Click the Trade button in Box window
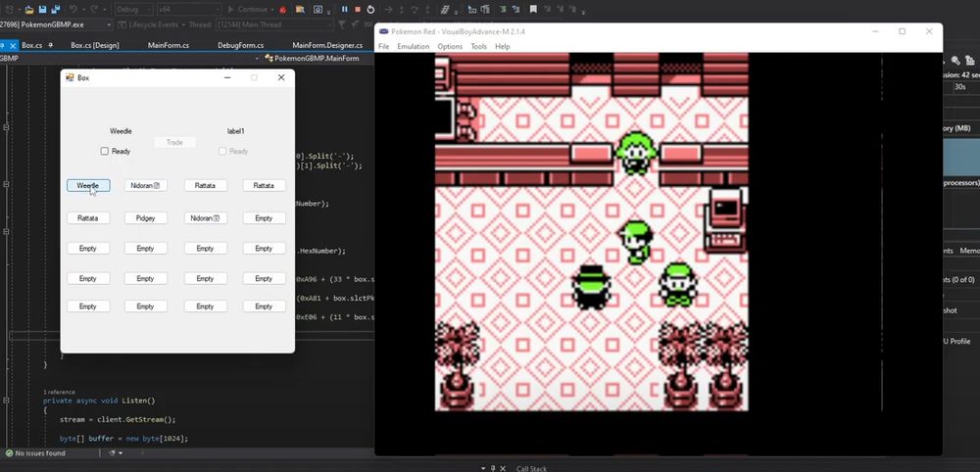 175,142
